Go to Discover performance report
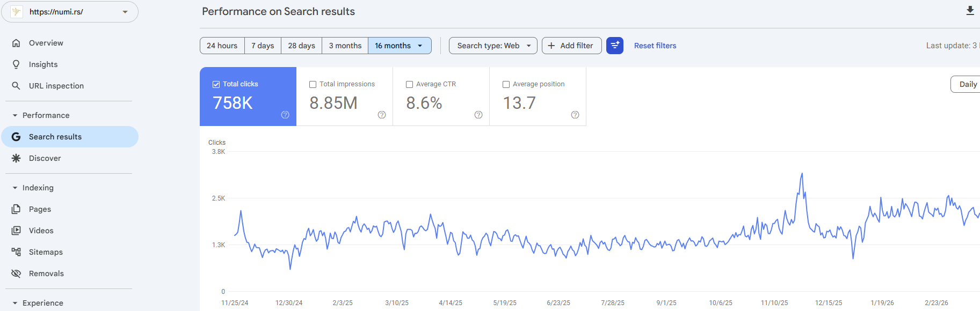 (45, 158)
